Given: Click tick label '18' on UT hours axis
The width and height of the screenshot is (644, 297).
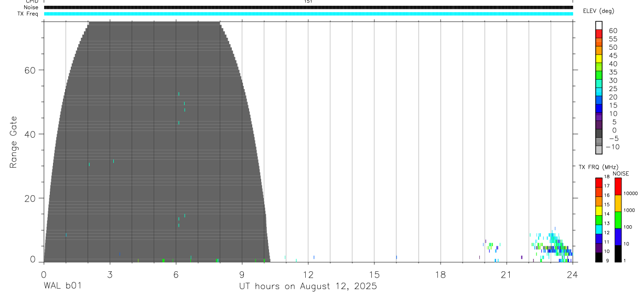Looking at the screenshot, I should [x=441, y=274].
